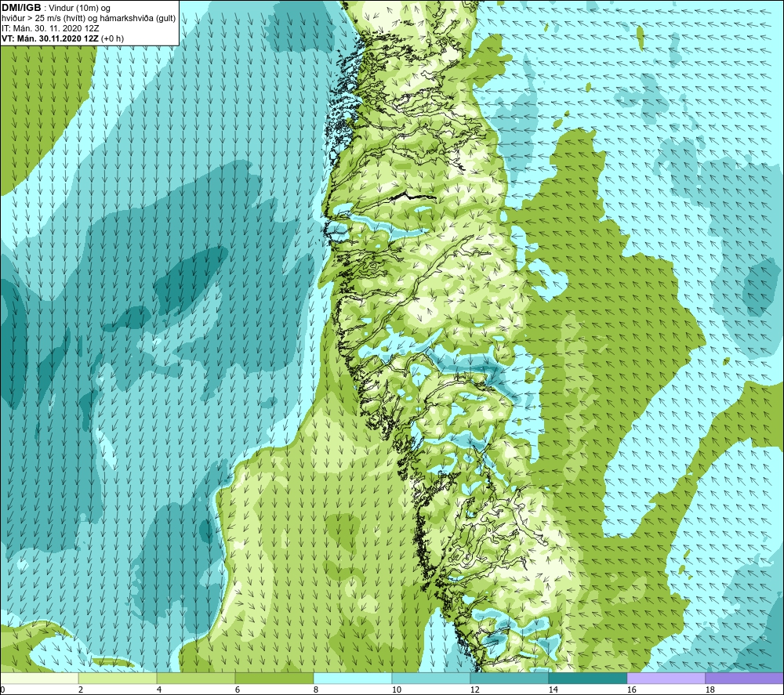Screen dimensions: 784x695
Task: Click the legend label '18'
Action: click(710, 690)
